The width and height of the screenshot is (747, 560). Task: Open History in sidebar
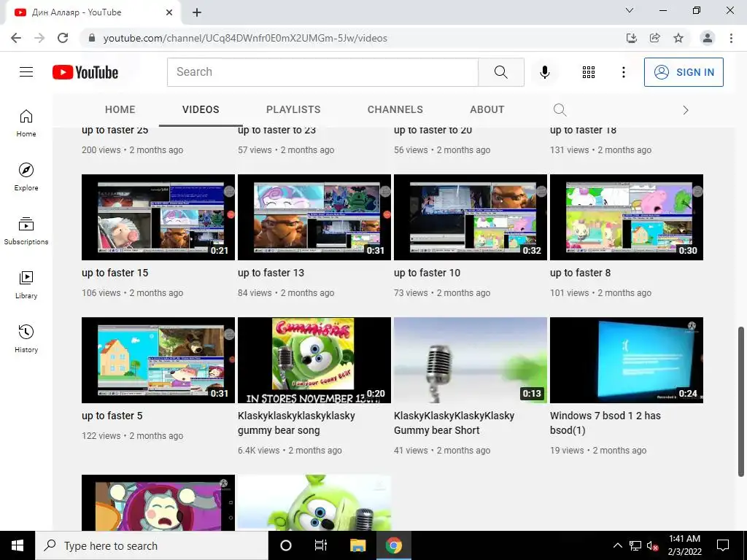(26, 338)
